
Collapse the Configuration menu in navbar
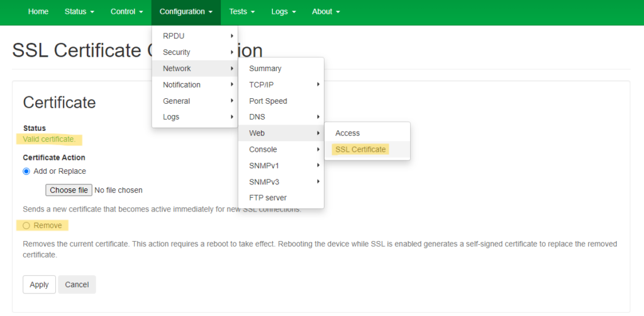186,12
